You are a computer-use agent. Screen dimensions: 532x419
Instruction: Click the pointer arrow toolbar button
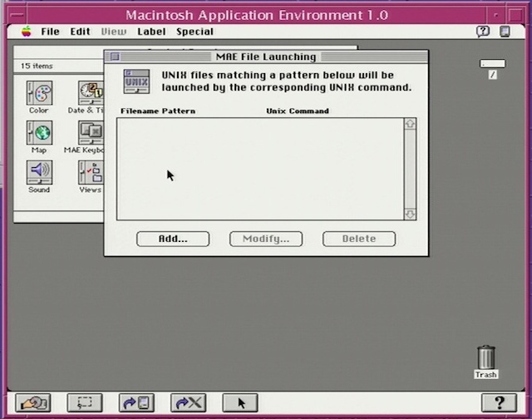240,402
